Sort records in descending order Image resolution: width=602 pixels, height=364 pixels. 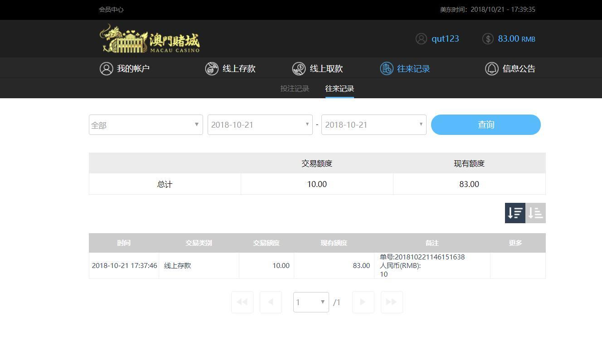[x=515, y=213]
